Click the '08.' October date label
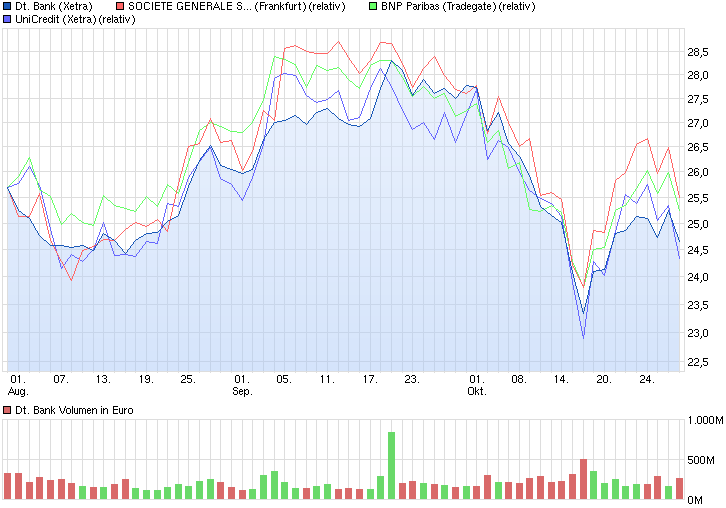This screenshot has width=726, height=508. click(519, 380)
